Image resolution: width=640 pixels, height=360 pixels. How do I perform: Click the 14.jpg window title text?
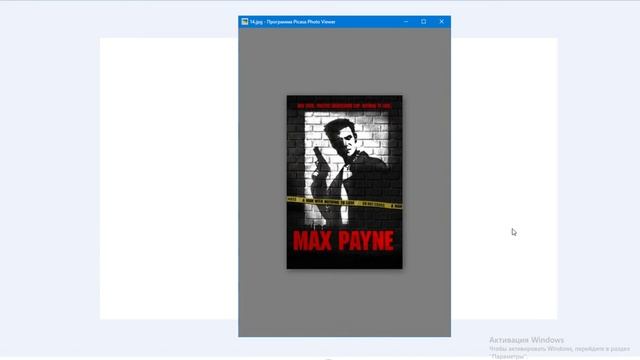293,22
